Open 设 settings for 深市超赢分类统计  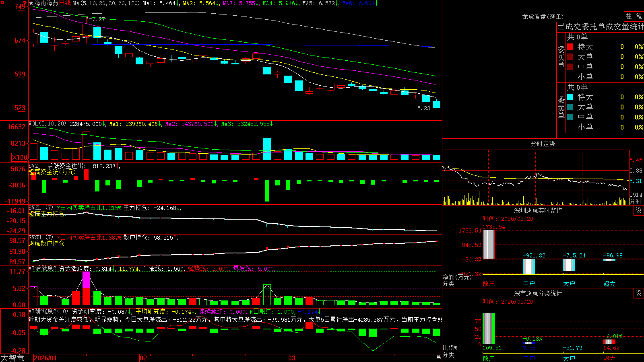(x=639, y=293)
